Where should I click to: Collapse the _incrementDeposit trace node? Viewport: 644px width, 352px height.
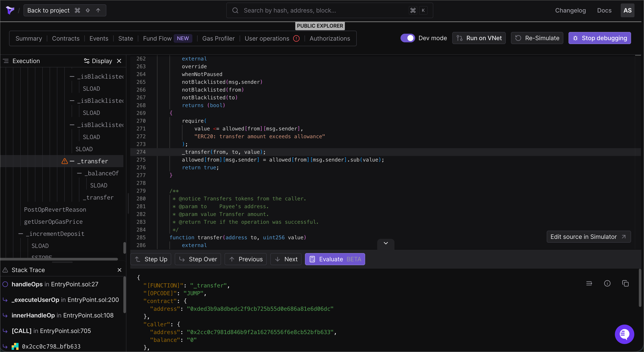[x=21, y=234]
